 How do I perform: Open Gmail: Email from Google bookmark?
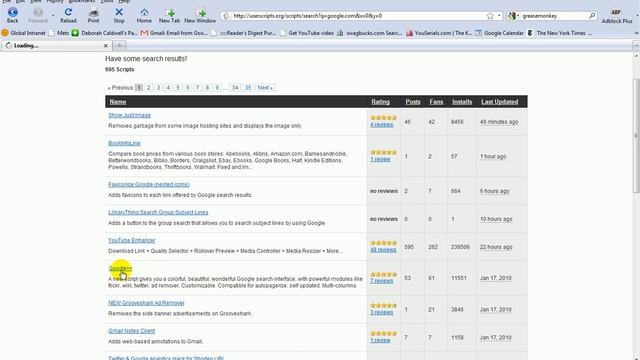tap(174, 33)
